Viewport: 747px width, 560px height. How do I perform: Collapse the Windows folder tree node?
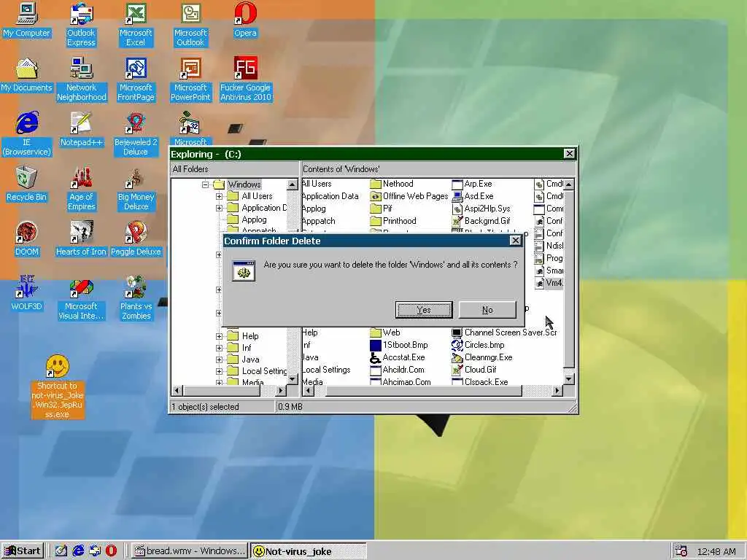tap(205, 184)
